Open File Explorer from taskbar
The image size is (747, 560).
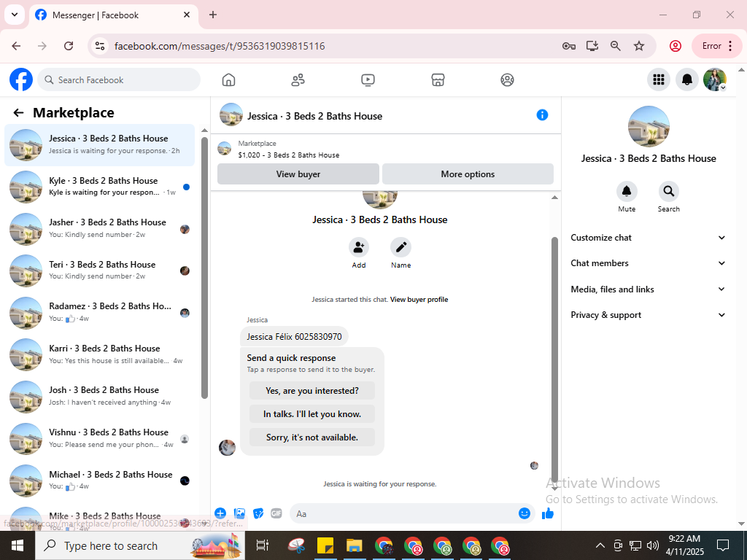354,545
